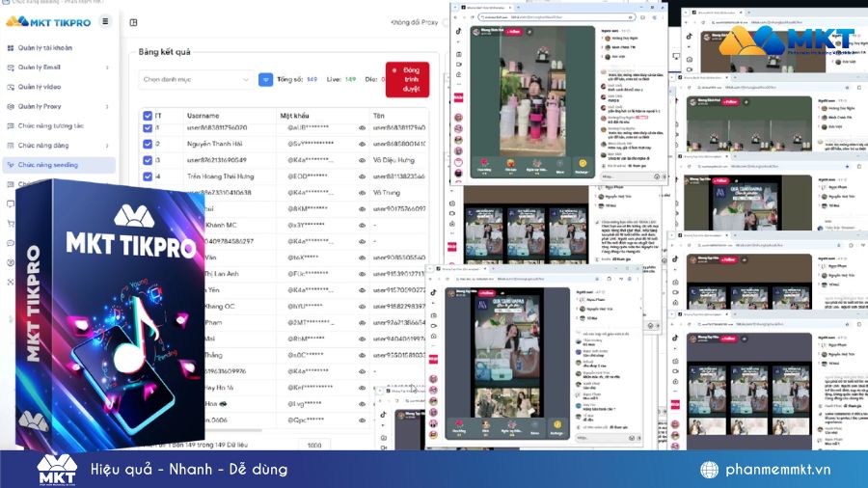Screen dimensions: 868x488
Task: Click the Chức năng seeding sidebar icon
Action: coord(11,165)
